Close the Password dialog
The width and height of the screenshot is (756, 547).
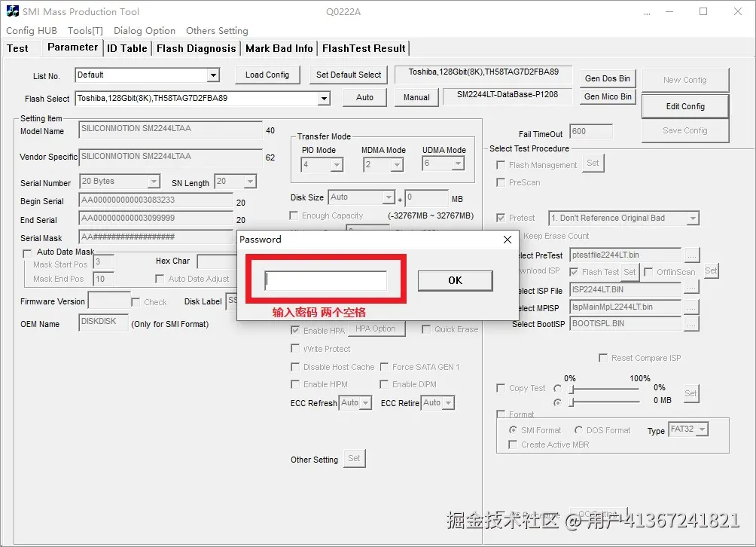[x=508, y=240]
